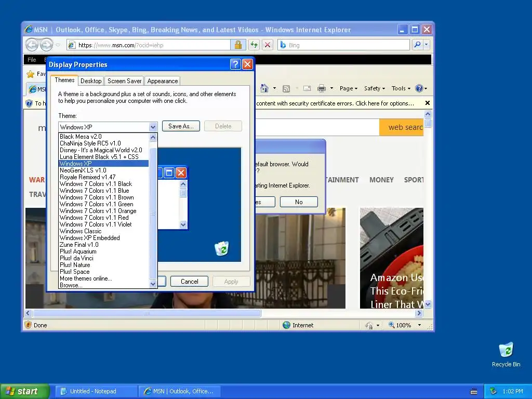Click the red Stop loading icon
This screenshot has height=399, width=532.
pos(268,45)
